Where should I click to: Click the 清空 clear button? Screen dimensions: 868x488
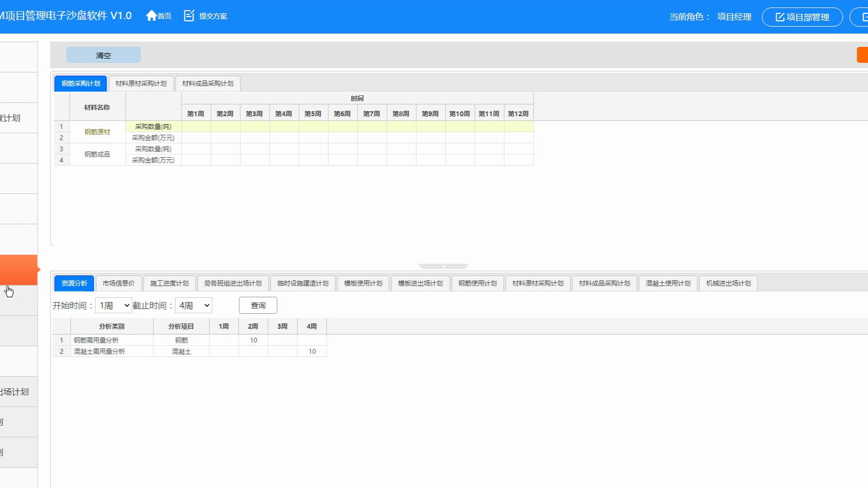click(x=103, y=55)
